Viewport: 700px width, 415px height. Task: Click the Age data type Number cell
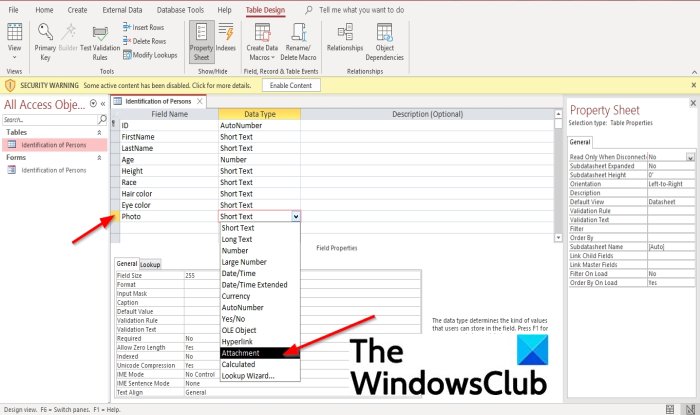point(259,160)
